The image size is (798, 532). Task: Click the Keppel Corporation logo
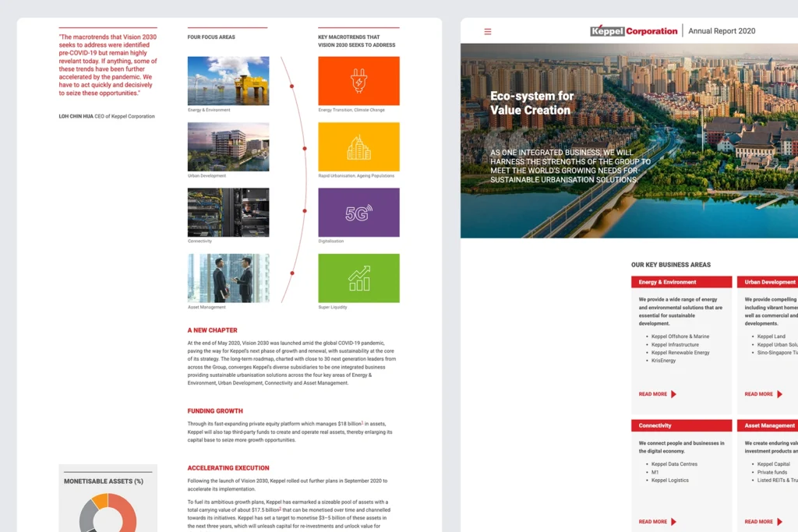(x=634, y=31)
